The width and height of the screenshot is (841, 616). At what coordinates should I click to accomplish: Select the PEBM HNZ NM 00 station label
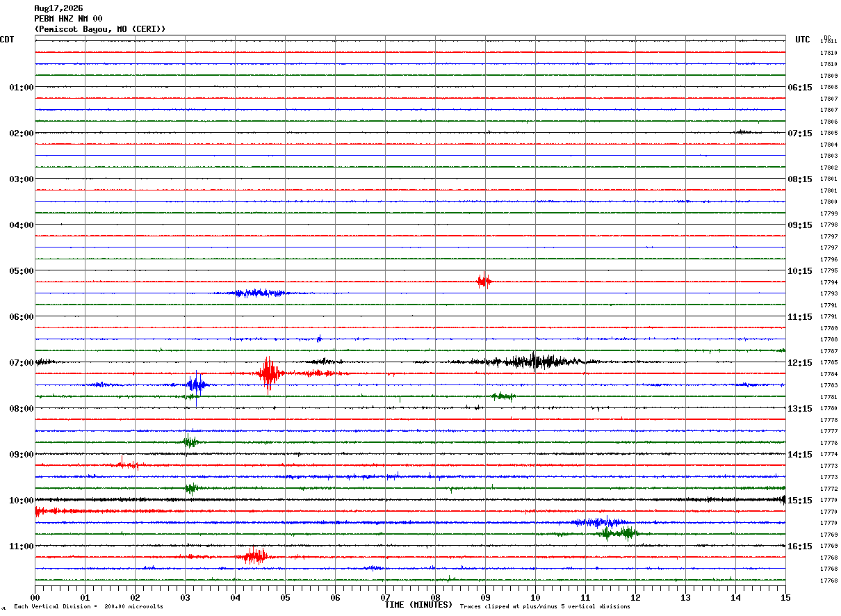tap(68, 19)
